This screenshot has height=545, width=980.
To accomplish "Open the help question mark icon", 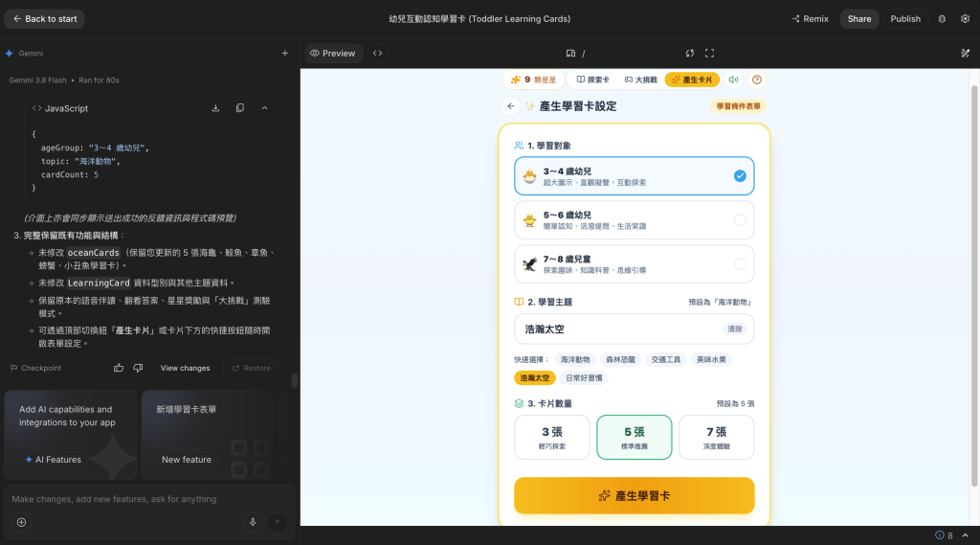I will [757, 79].
